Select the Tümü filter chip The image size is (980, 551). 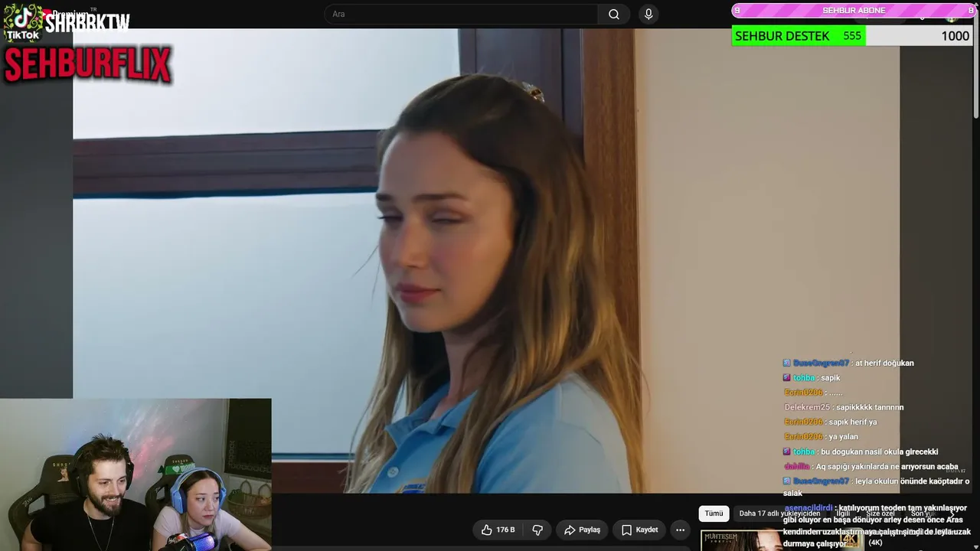714,514
